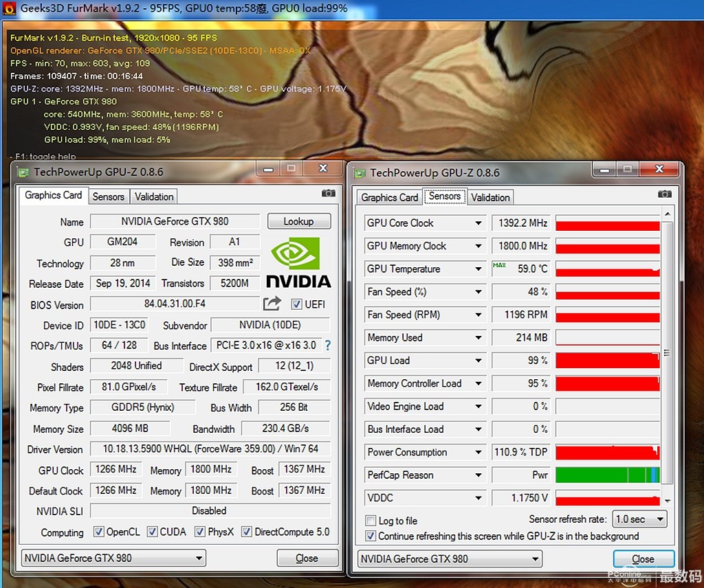Click the Power Consumption value 110.9 % TDP
Screen dimensions: 704x588
click(520, 452)
